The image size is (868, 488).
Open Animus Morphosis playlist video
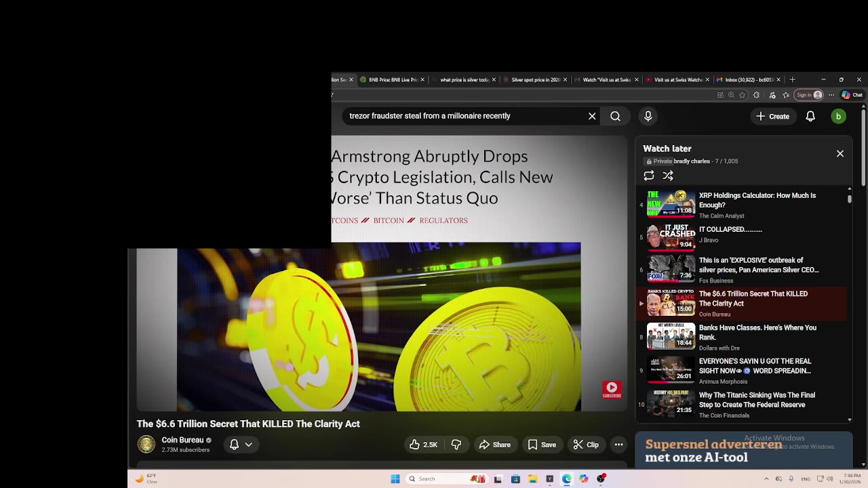click(743, 371)
